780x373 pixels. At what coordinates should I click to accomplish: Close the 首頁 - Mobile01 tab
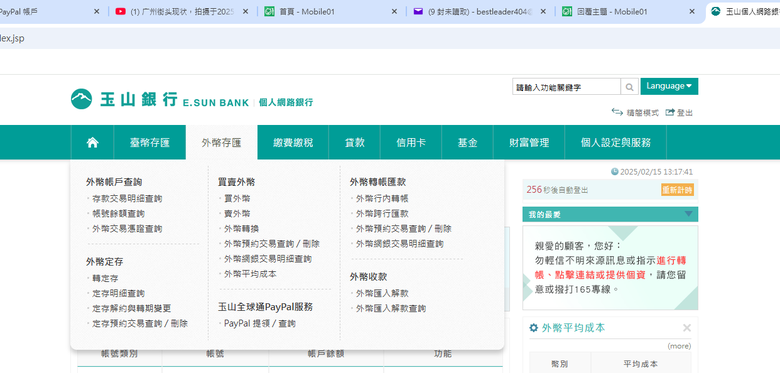[394, 11]
